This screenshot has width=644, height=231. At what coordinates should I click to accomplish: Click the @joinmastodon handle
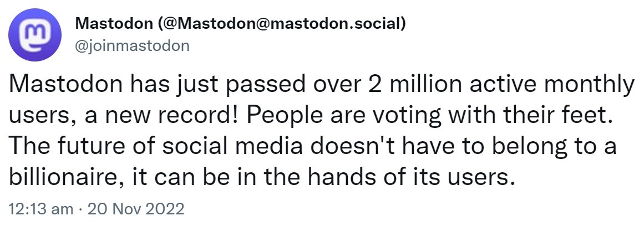tap(133, 45)
